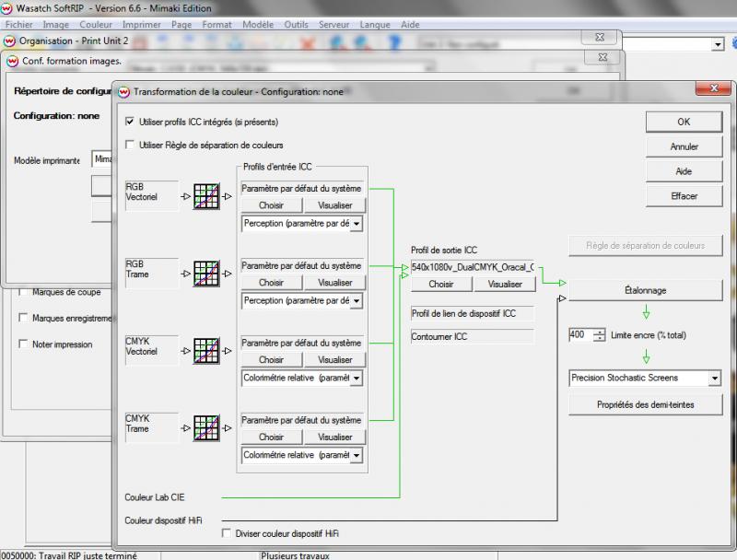The width and height of the screenshot is (737, 560).
Task: Click the Wasatch SoftRIP main title bar logo
Action: tap(6, 8)
